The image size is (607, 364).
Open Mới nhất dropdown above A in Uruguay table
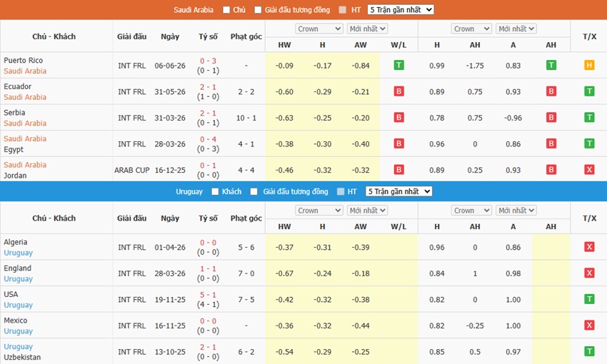[x=516, y=211]
